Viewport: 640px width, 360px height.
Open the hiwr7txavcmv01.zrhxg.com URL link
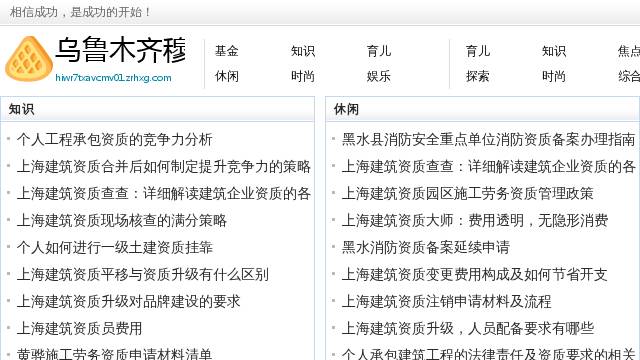[113, 78]
